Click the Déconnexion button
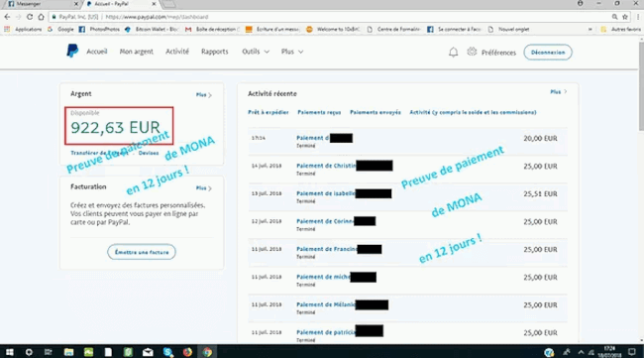This screenshot has height=358, width=644. [548, 53]
